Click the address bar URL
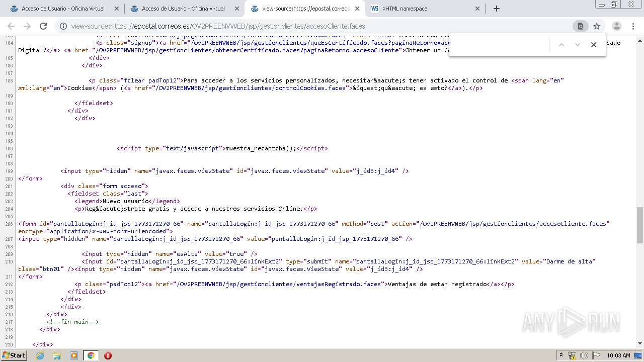644x362 pixels. click(x=218, y=26)
